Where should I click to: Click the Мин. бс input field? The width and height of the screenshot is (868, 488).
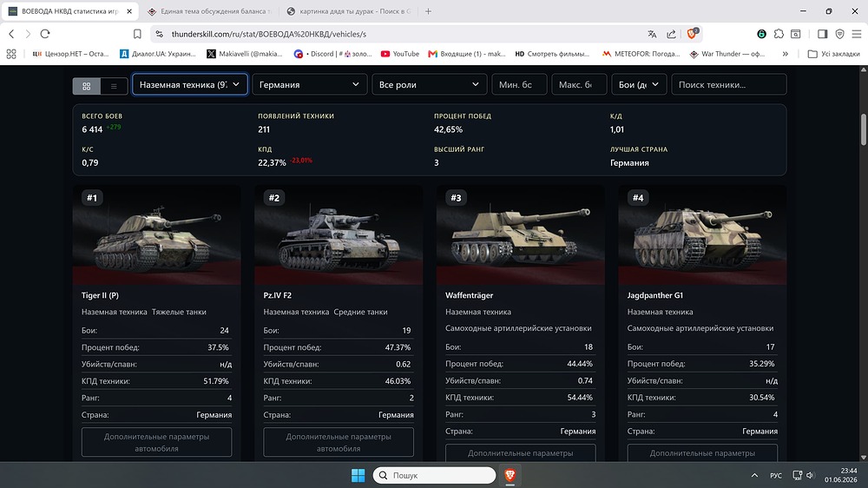pos(519,85)
